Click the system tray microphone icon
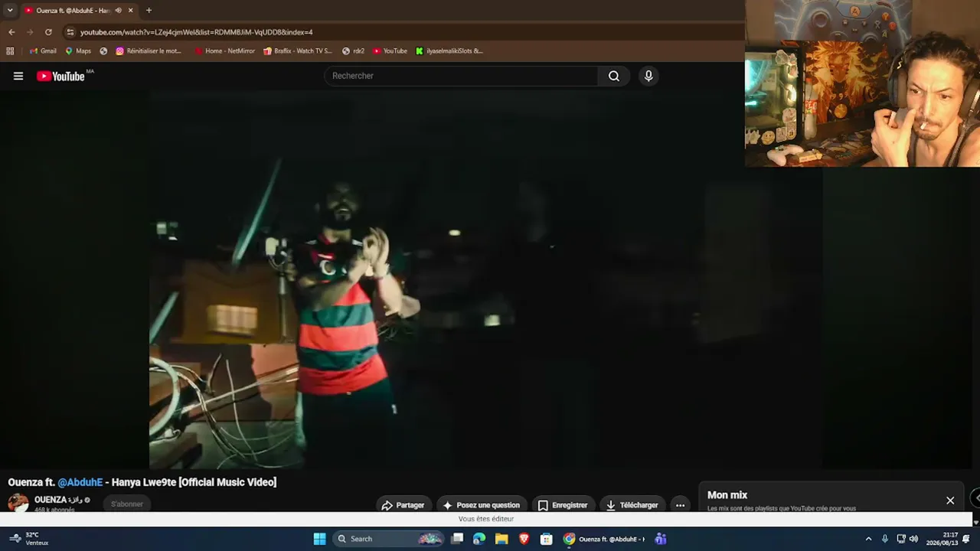This screenshot has width=980, height=551. pos(885,539)
